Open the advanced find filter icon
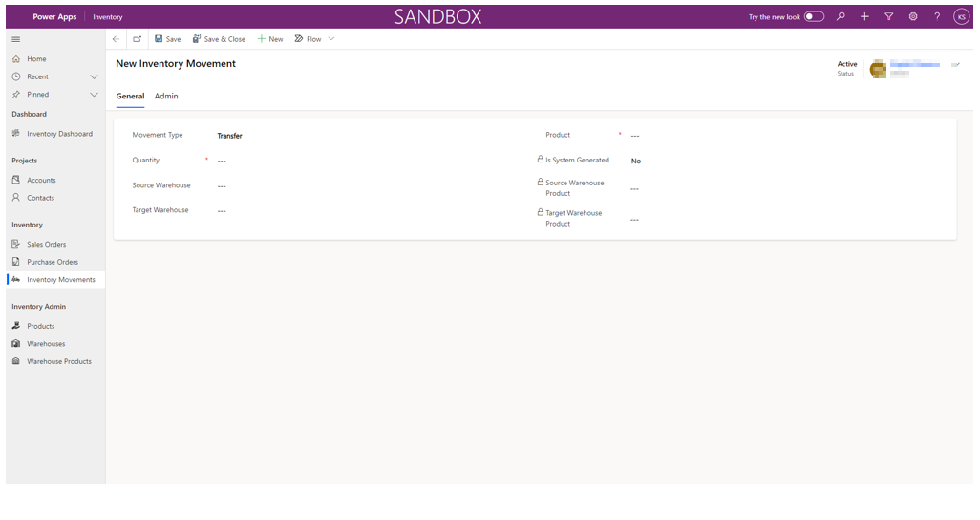 click(888, 16)
